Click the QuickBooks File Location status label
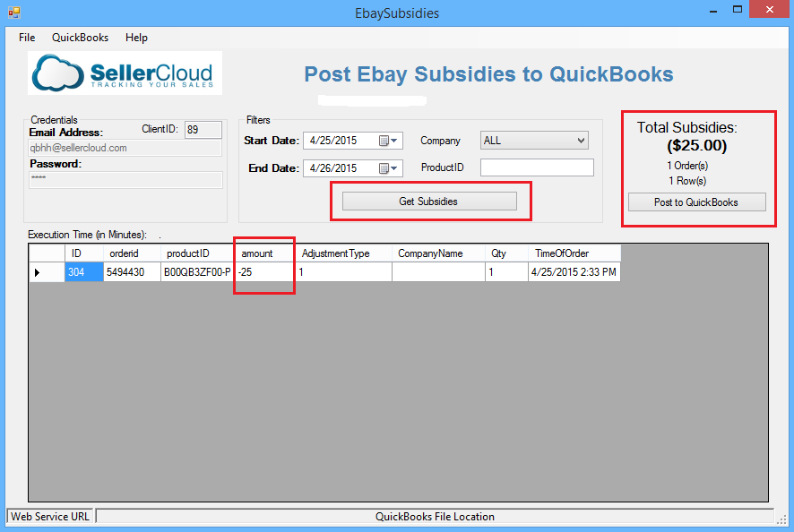The image size is (794, 532). point(435,516)
